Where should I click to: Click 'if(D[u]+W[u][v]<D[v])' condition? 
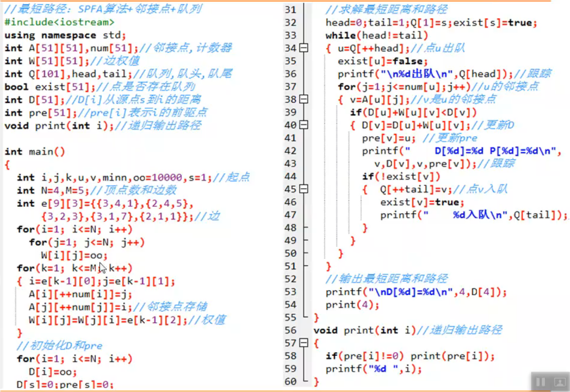pyautogui.click(x=413, y=112)
